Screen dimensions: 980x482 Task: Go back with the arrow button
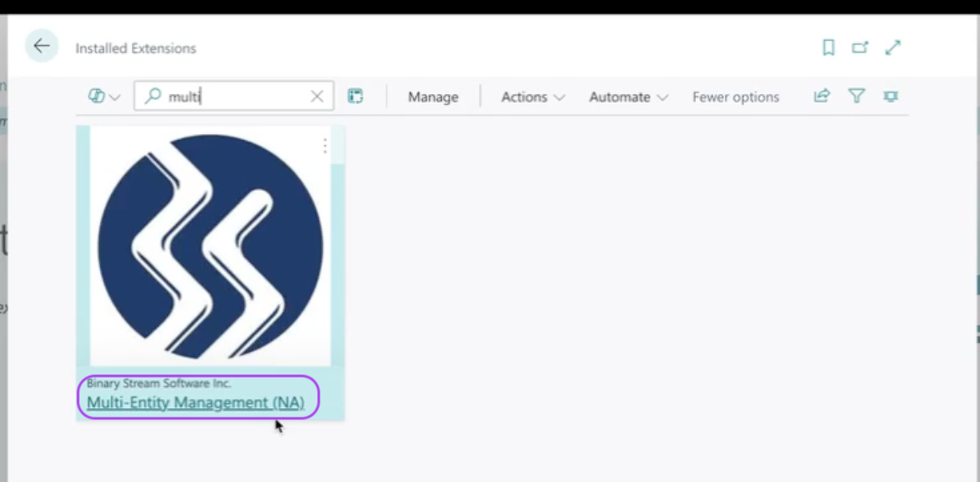[x=42, y=46]
